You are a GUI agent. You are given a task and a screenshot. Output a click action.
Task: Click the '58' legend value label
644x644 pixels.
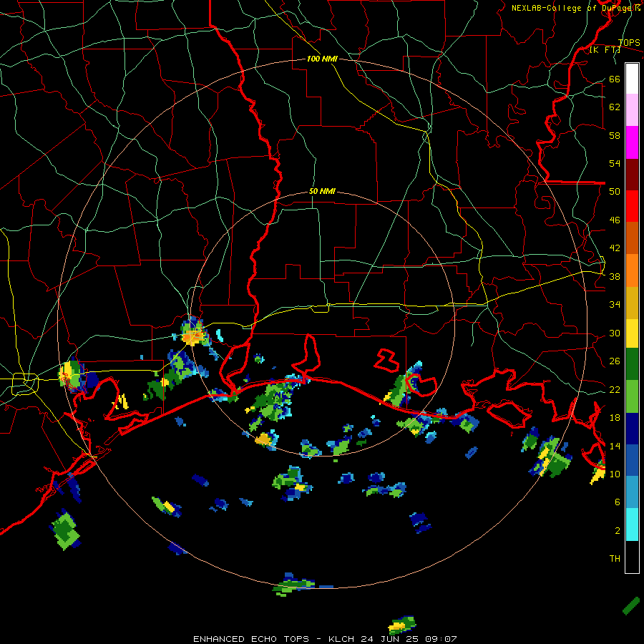615,135
